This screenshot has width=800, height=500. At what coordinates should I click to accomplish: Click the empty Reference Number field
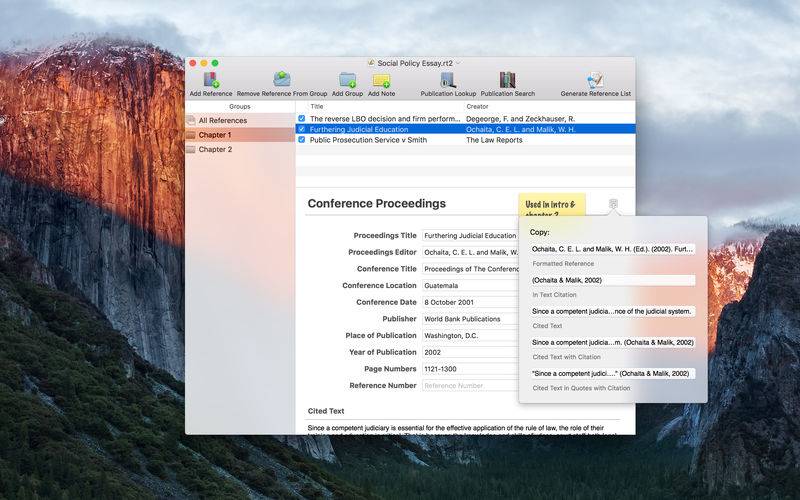tap(470, 386)
